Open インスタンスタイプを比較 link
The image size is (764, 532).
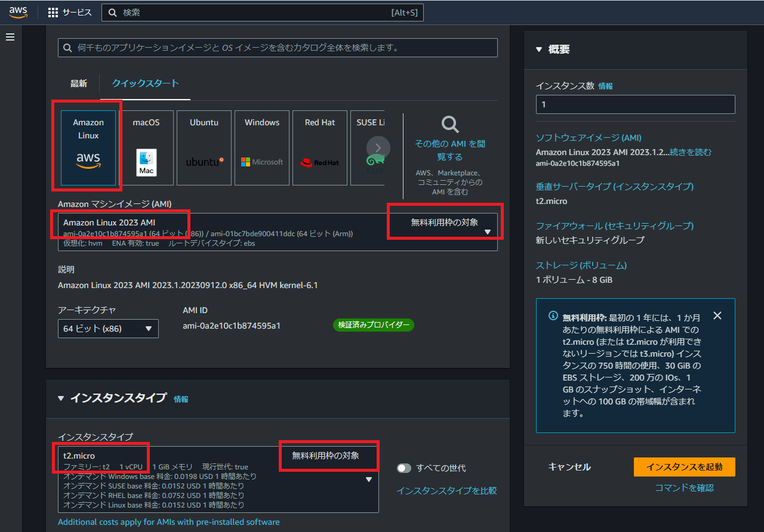point(446,491)
